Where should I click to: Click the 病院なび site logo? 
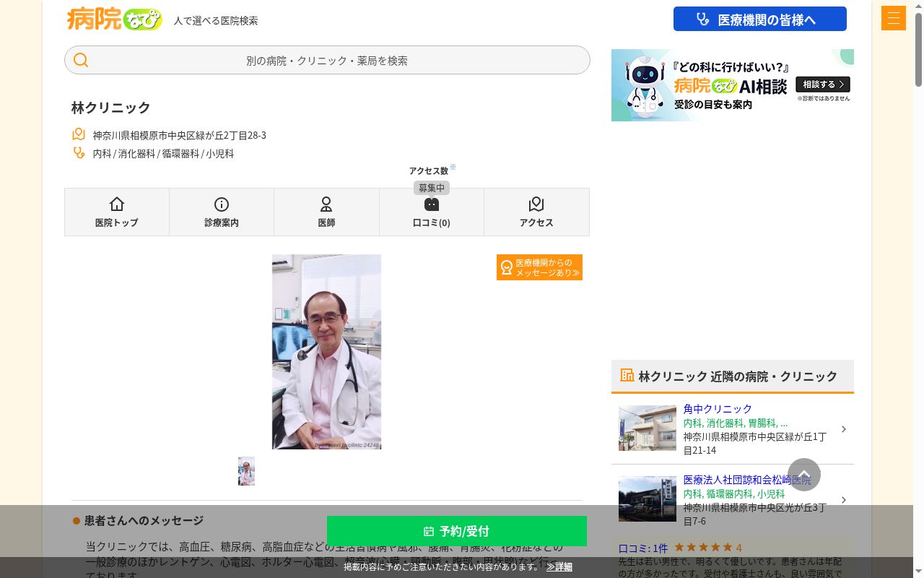[x=114, y=19]
